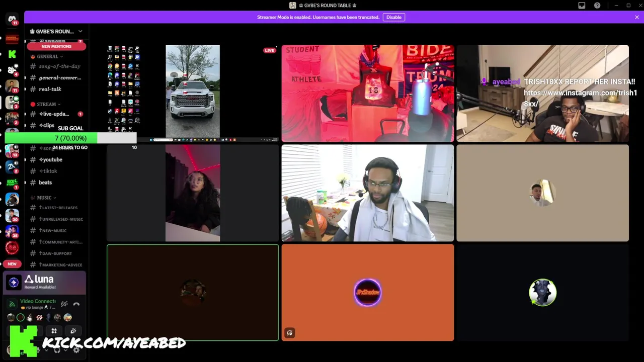
Task: Open the Luna quest icon
Action: pyautogui.click(x=14, y=283)
